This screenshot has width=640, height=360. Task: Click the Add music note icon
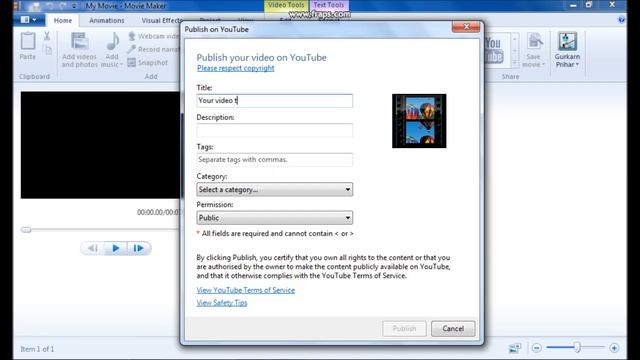(x=112, y=41)
